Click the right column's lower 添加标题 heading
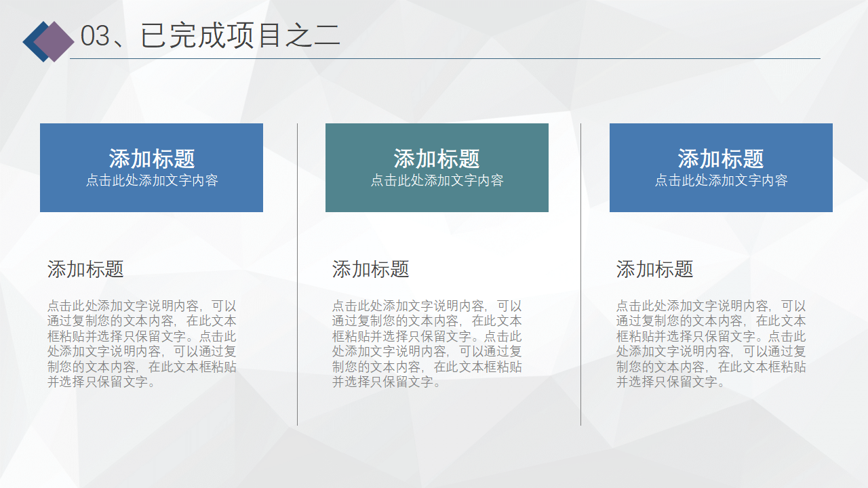This screenshot has width=868, height=488. pyautogui.click(x=654, y=269)
